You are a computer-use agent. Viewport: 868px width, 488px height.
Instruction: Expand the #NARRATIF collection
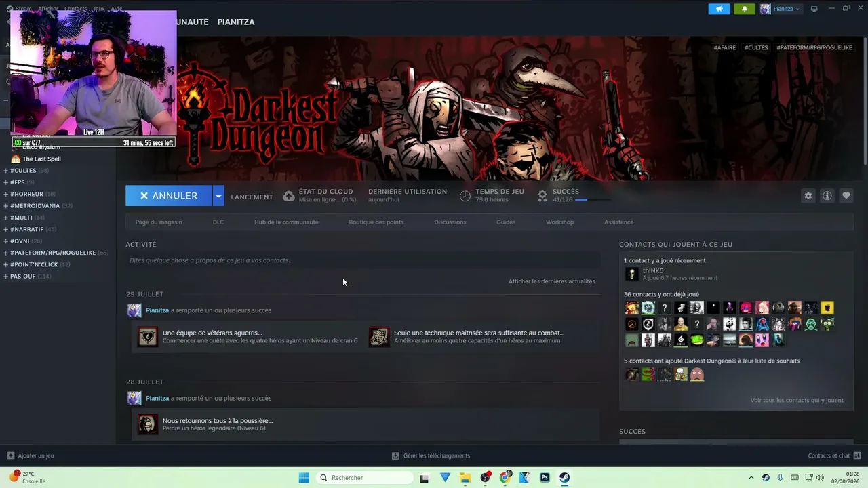click(5, 229)
